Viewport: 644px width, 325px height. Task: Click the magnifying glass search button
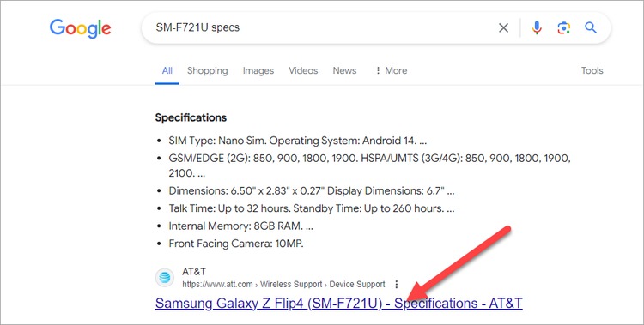(x=591, y=28)
